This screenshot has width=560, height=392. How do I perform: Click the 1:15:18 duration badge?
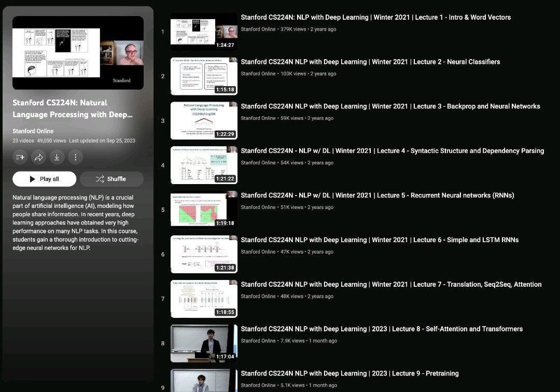[225, 90]
